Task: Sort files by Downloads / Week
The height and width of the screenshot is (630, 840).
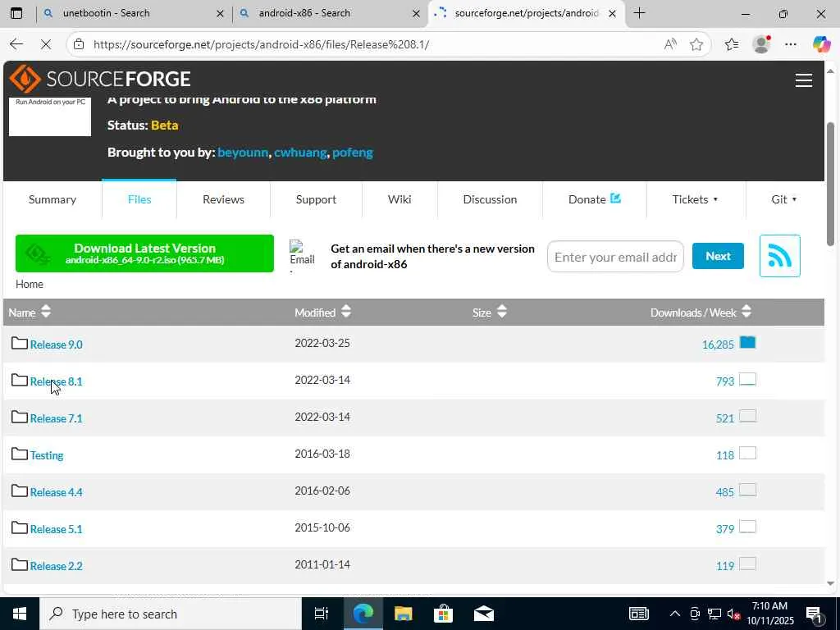Action: coord(701,313)
